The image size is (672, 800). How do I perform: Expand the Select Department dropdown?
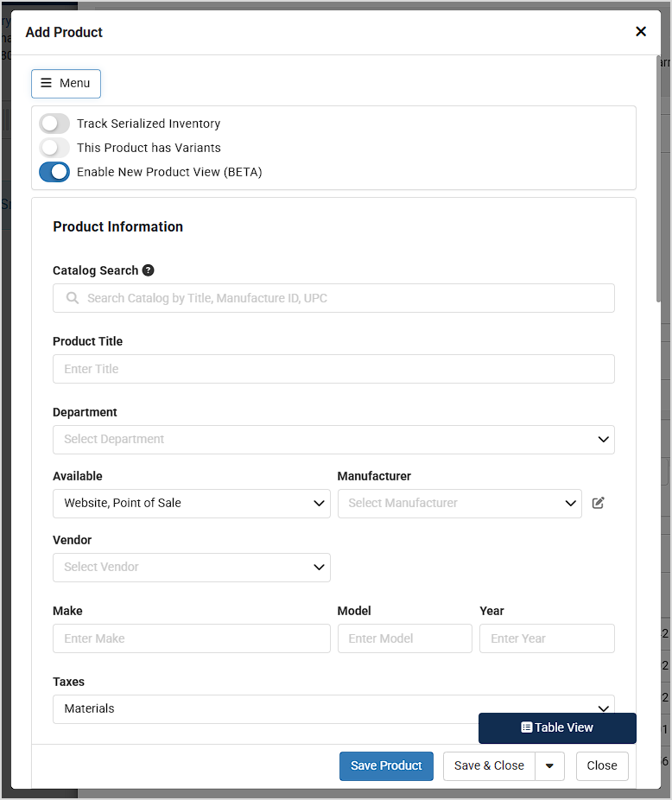coord(333,439)
